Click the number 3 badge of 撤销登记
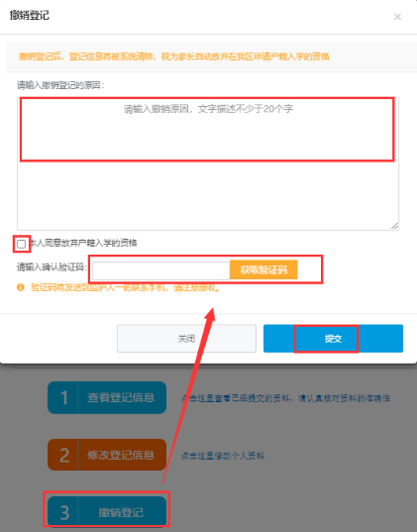417x532 pixels. click(x=63, y=512)
